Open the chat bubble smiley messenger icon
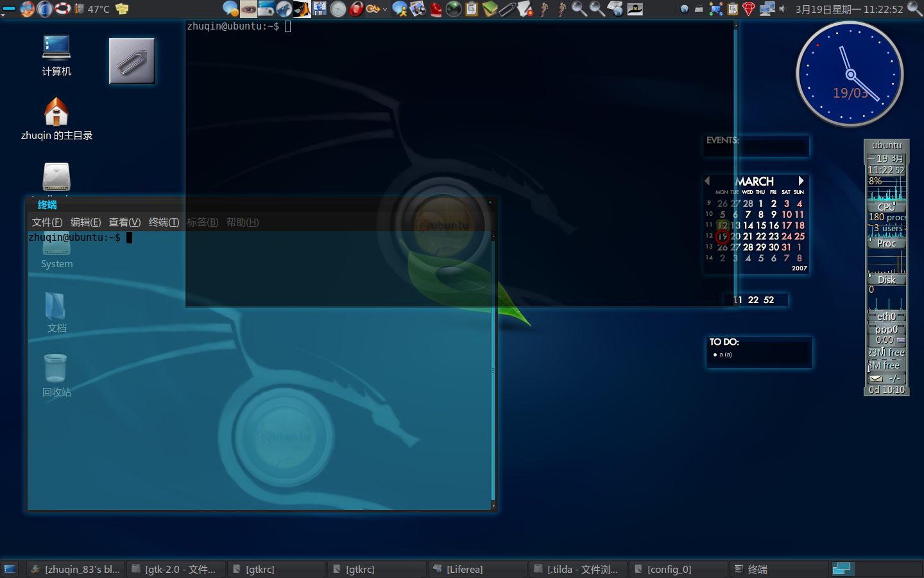The height and width of the screenshot is (578, 924). click(x=230, y=9)
